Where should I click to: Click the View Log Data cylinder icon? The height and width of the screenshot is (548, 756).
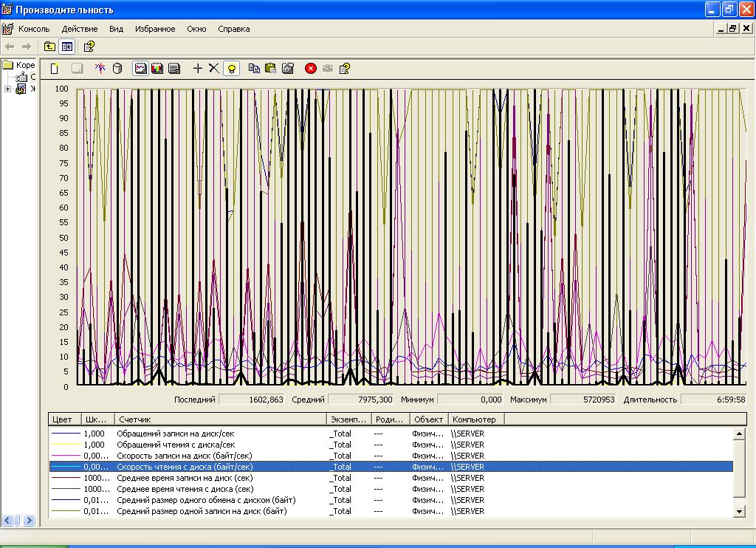117,69
